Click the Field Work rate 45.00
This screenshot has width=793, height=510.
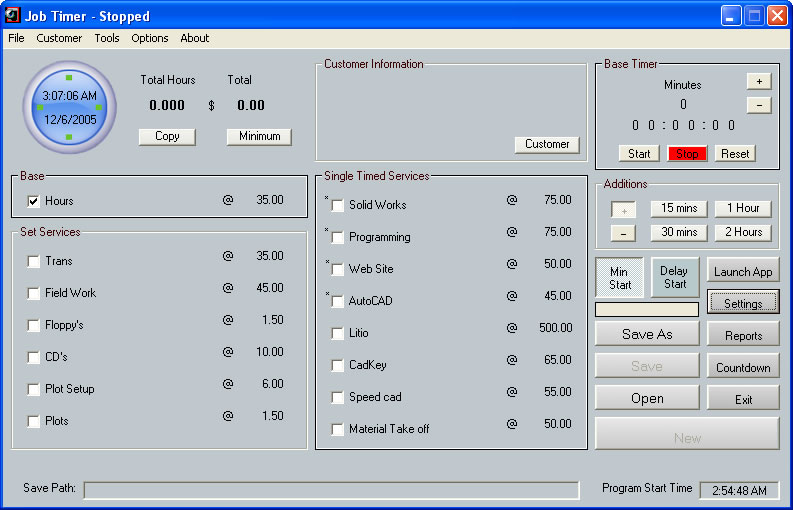pyautogui.click(x=270, y=288)
